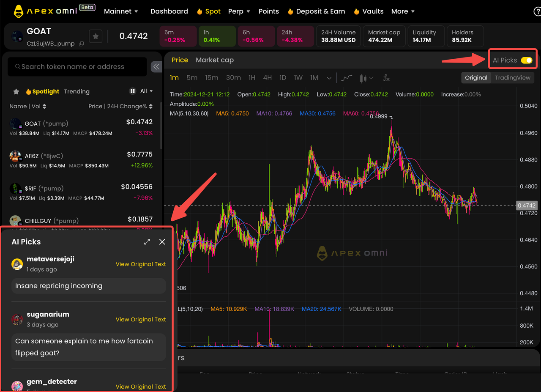Copy the GOAT contract address

tap(81, 44)
